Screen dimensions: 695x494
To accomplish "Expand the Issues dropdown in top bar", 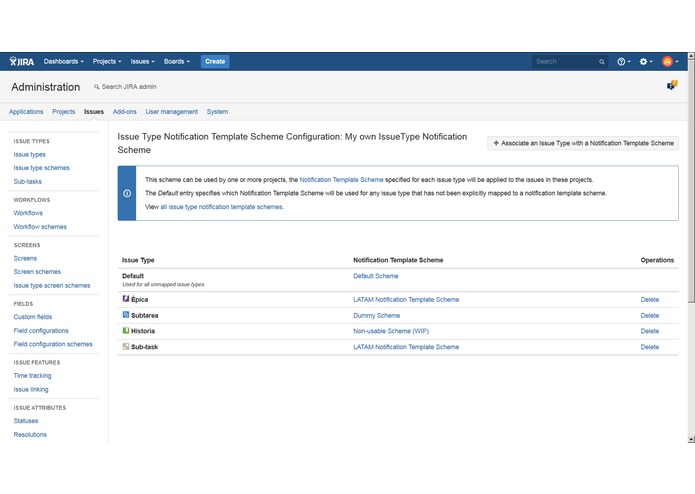I will [142, 62].
